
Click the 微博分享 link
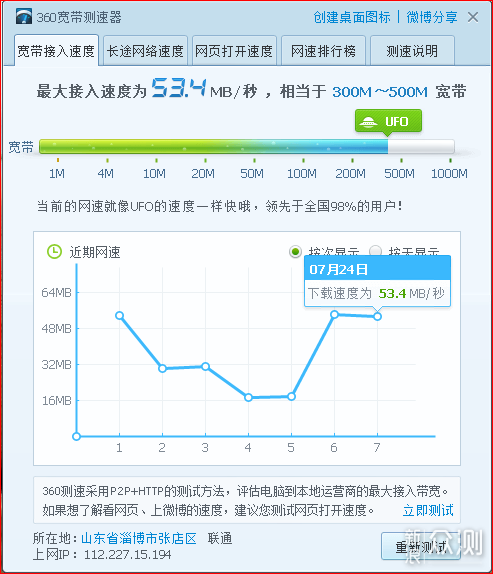pyautogui.click(x=432, y=17)
